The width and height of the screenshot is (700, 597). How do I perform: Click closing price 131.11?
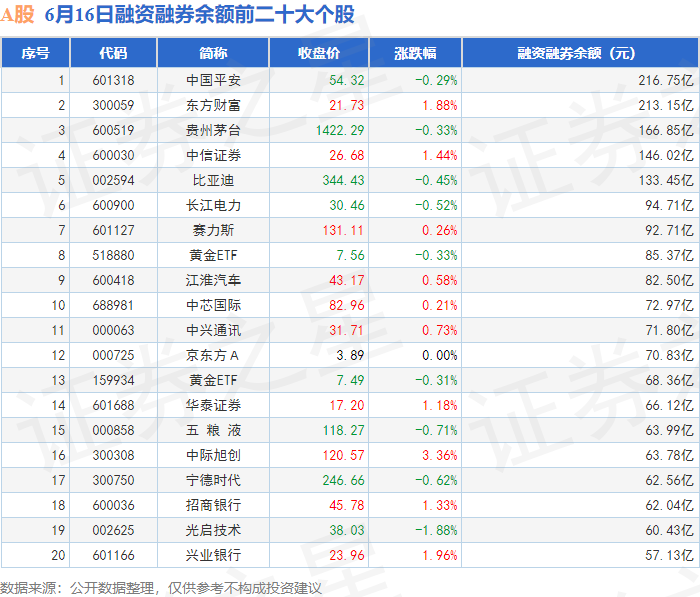click(343, 230)
